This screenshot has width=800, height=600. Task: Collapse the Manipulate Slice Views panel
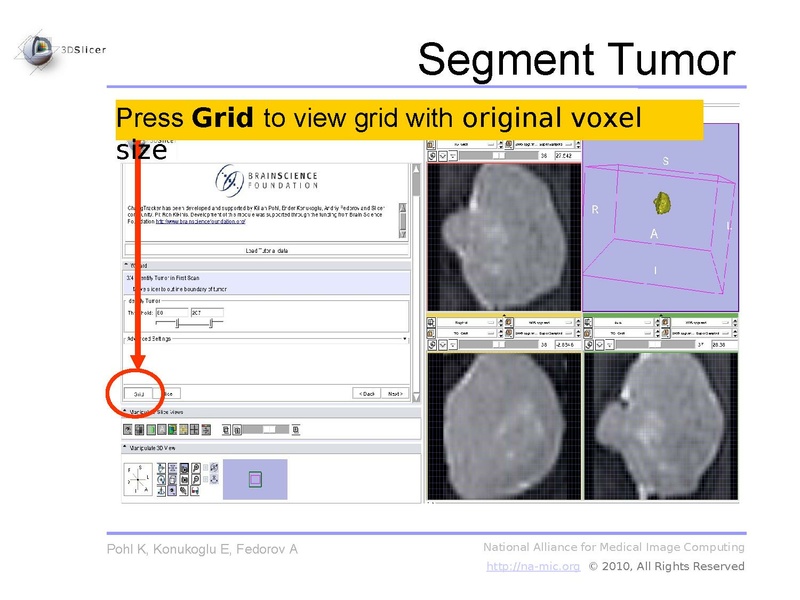(126, 412)
